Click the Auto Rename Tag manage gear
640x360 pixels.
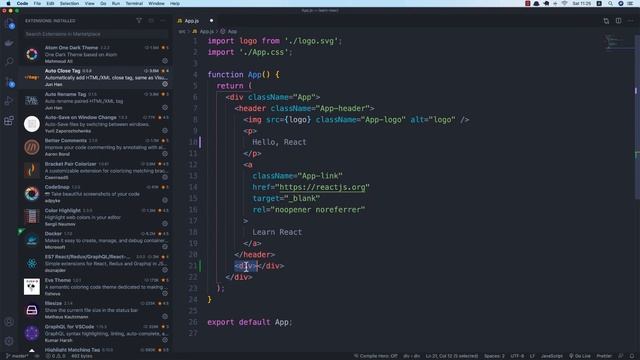165,107
